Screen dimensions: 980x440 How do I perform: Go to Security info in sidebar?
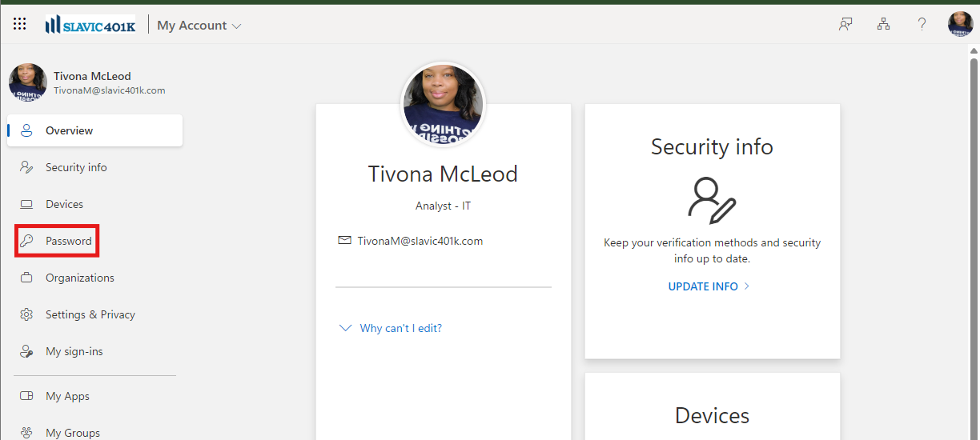(76, 168)
